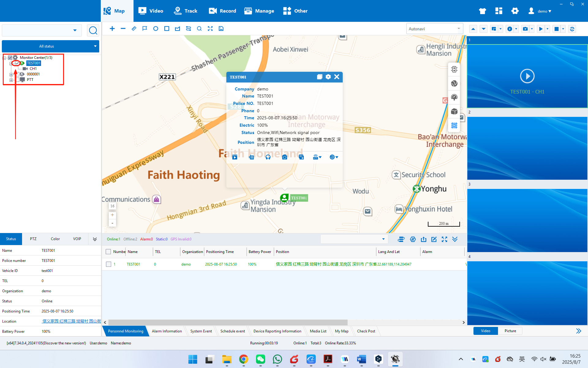Click the map scale zoom-in plus button
588x368 pixels.
112,215
